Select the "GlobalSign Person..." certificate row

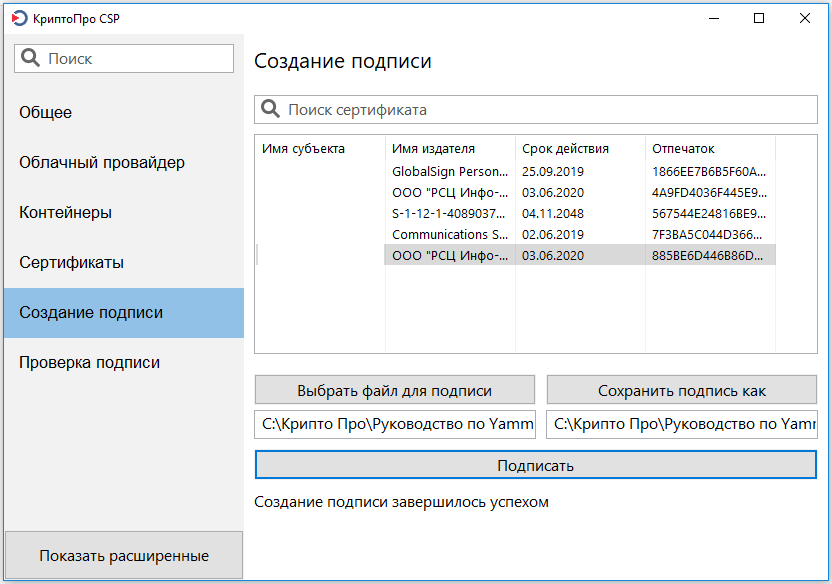click(x=516, y=171)
